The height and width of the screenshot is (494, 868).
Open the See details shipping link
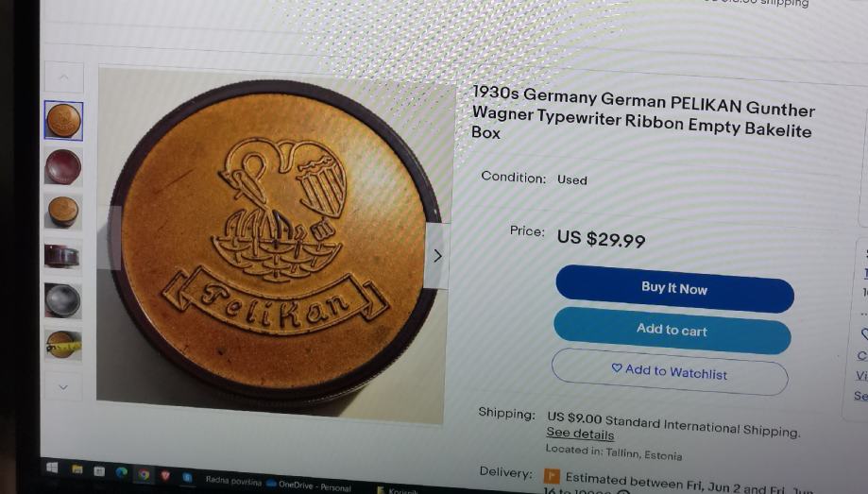(x=580, y=434)
